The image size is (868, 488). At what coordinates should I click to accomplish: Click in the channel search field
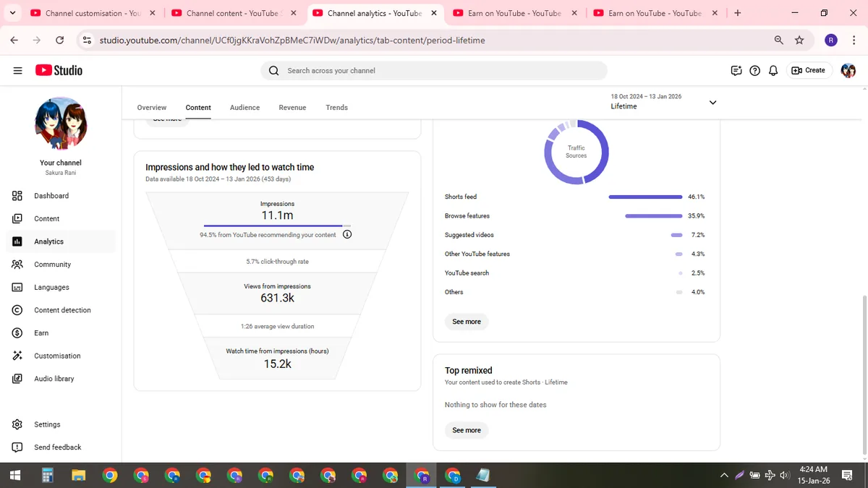point(434,70)
